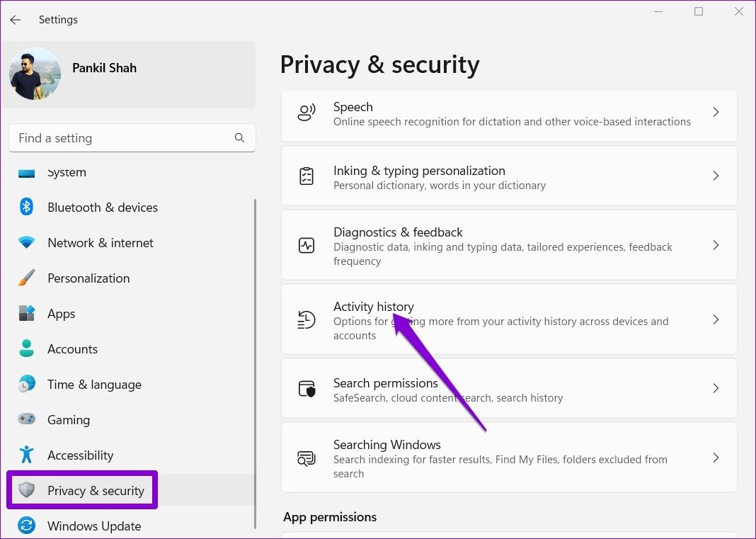Click the search magnifier icon
The width and height of the screenshot is (756, 539).
tap(239, 138)
